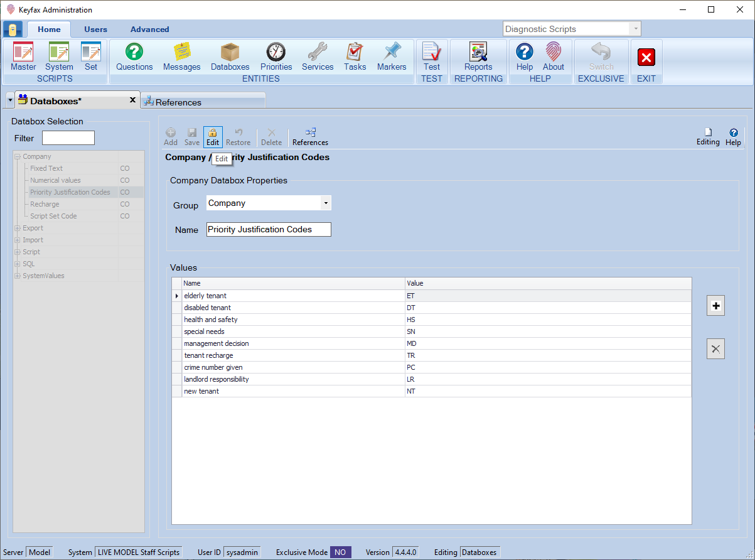
Task: Click the Name column header
Action: pyautogui.click(x=293, y=284)
